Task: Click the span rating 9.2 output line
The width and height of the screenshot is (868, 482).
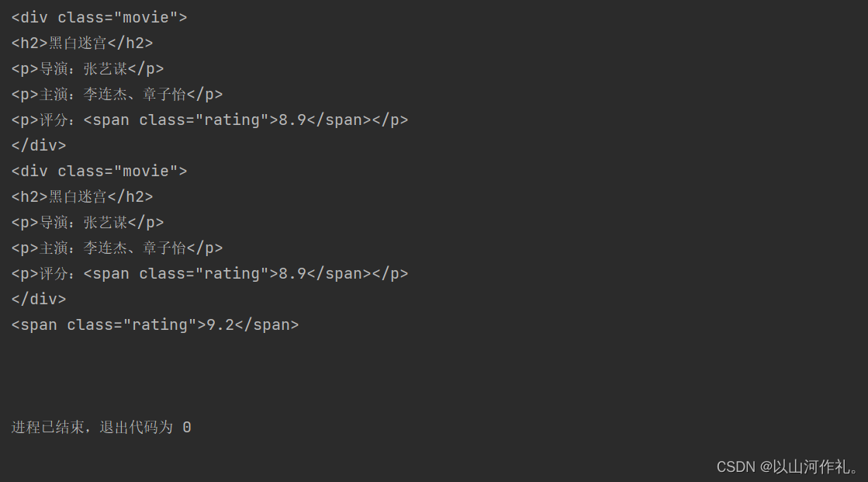Action: tap(155, 324)
